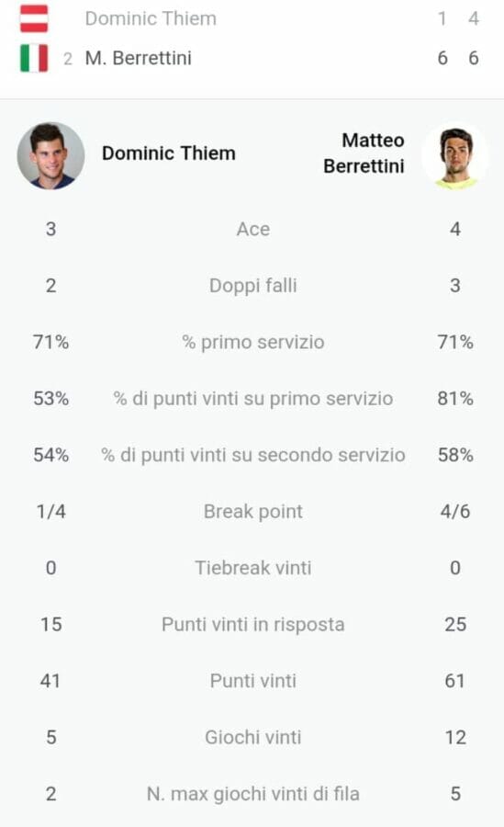Click Berrettini's seed number 2
504x827 pixels.
(x=68, y=59)
